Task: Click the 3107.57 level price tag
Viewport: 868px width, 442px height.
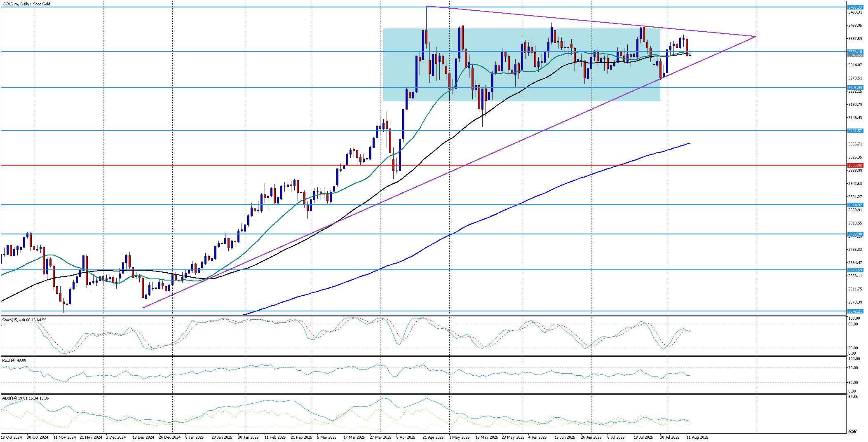Action: 855,131
